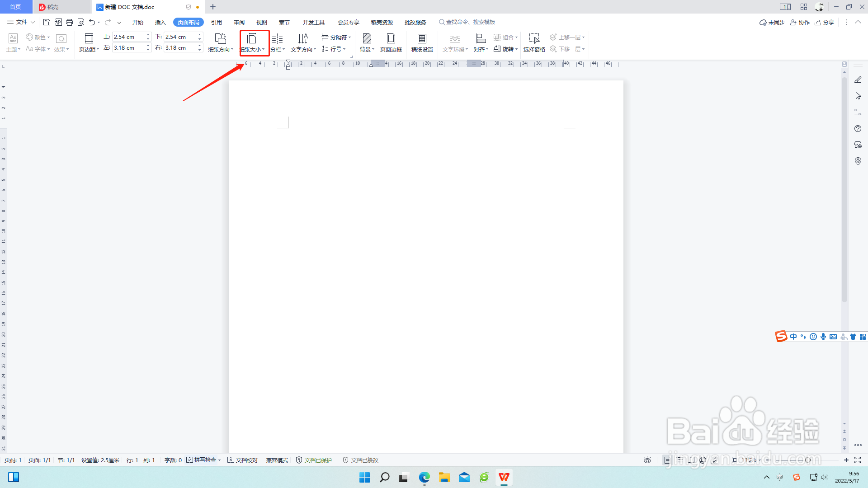This screenshot has width=868, height=488.
Task: Switch to the 插入 Insert tab
Action: point(160,22)
